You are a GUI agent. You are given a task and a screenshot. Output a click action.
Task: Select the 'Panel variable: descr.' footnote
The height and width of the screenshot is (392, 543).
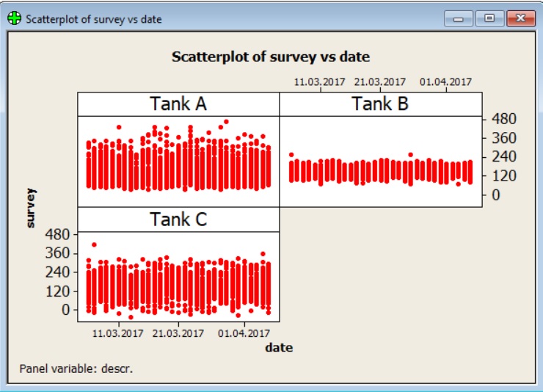(76, 368)
